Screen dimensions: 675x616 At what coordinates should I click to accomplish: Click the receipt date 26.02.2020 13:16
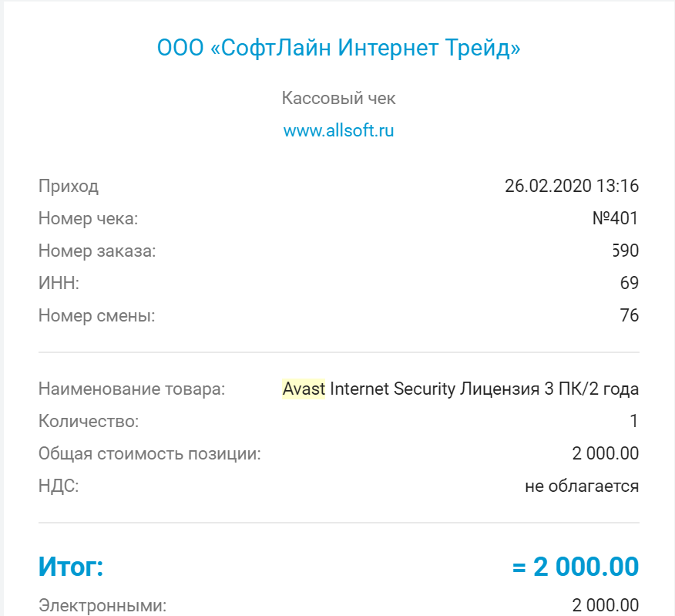(572, 186)
